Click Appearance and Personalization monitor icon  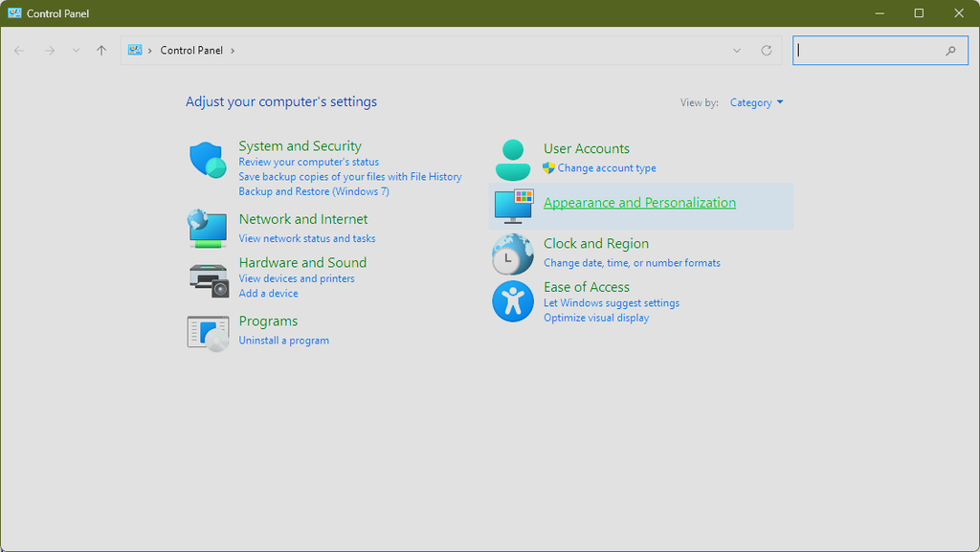coord(514,206)
